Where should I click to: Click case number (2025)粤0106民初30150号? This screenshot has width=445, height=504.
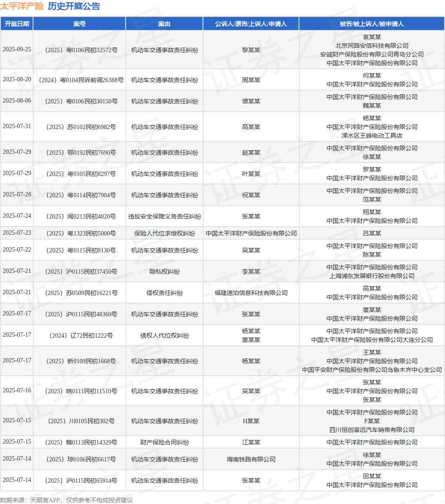tap(81, 101)
